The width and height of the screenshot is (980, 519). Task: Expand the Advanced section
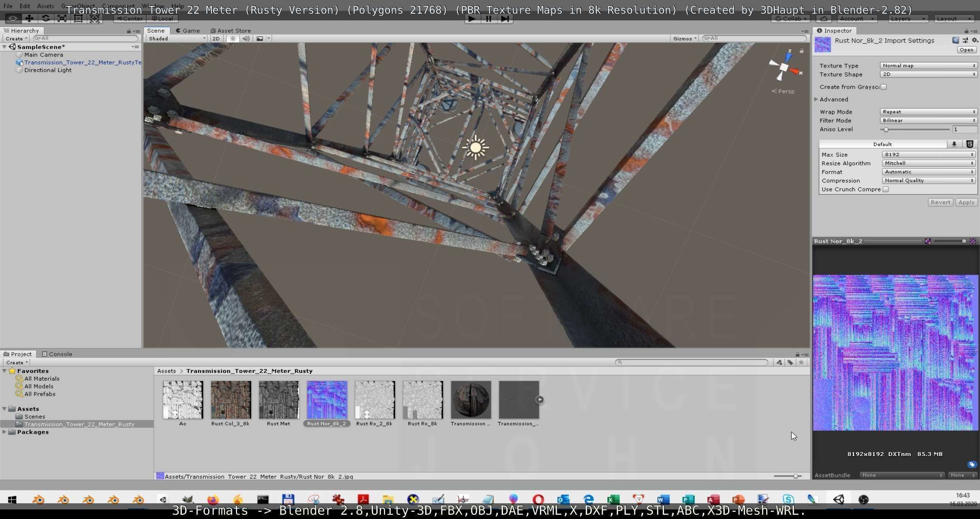click(x=816, y=99)
